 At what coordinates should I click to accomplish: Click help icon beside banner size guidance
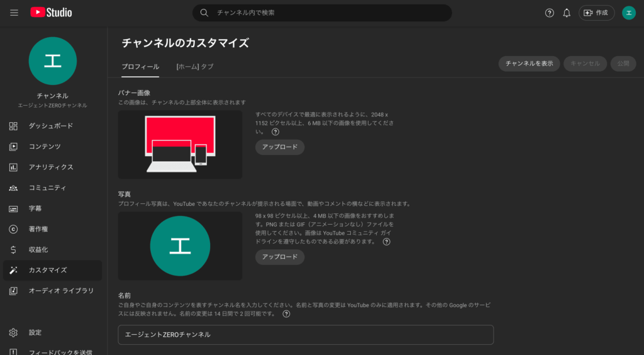pyautogui.click(x=275, y=132)
